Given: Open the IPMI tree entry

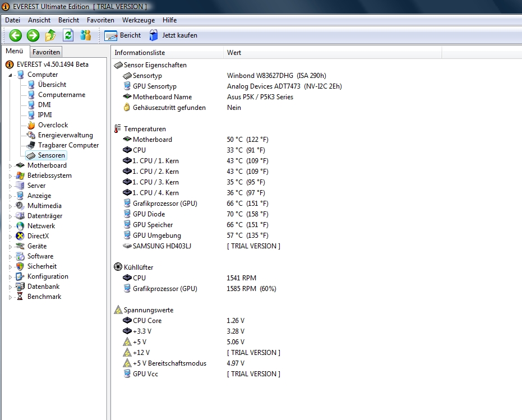Looking at the screenshot, I should [45, 115].
